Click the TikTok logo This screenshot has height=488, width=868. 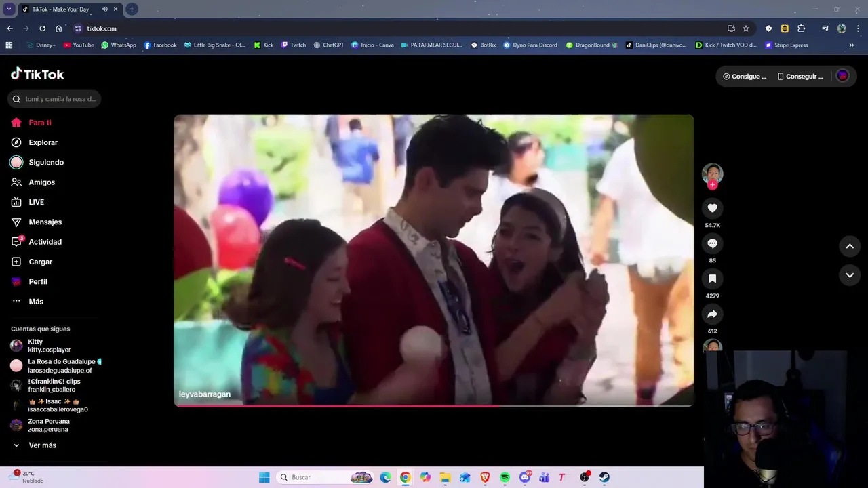coord(37,74)
